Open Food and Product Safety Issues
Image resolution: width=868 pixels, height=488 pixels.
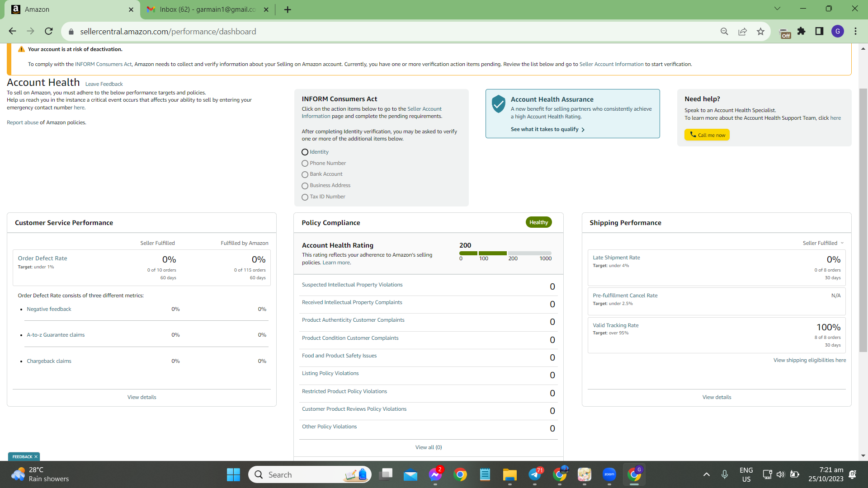pyautogui.click(x=340, y=356)
